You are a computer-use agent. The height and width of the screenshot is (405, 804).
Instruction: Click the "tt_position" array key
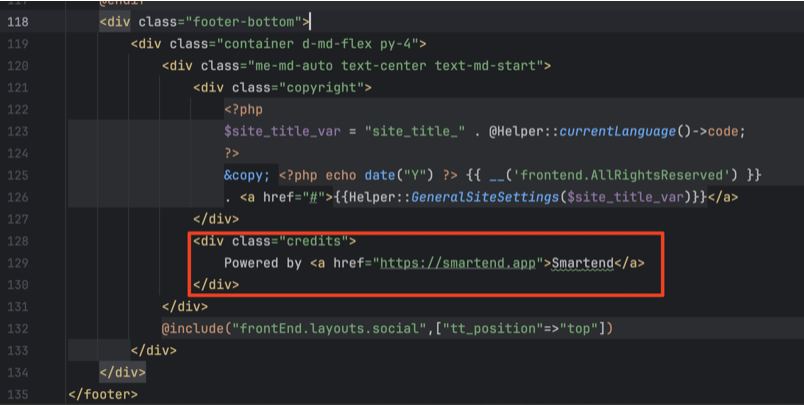494,329
